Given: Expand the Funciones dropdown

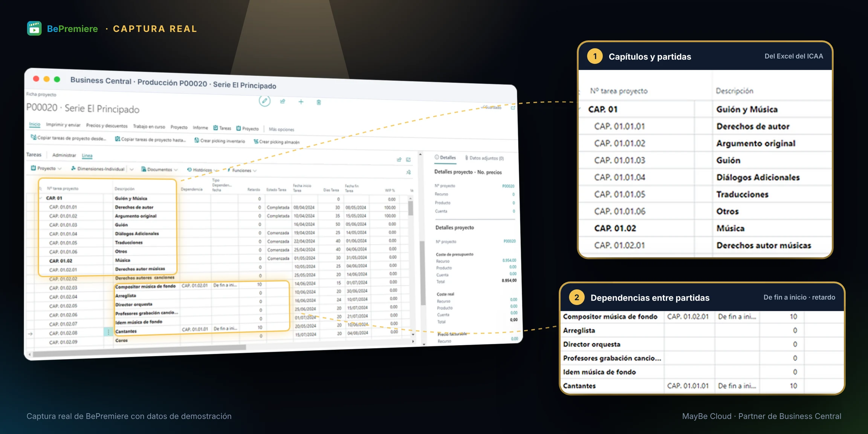Looking at the screenshot, I should point(242,170).
